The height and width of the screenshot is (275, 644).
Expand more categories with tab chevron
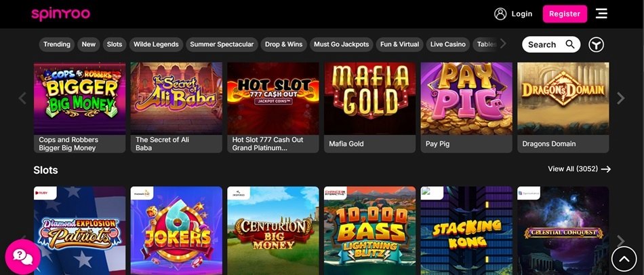click(503, 43)
